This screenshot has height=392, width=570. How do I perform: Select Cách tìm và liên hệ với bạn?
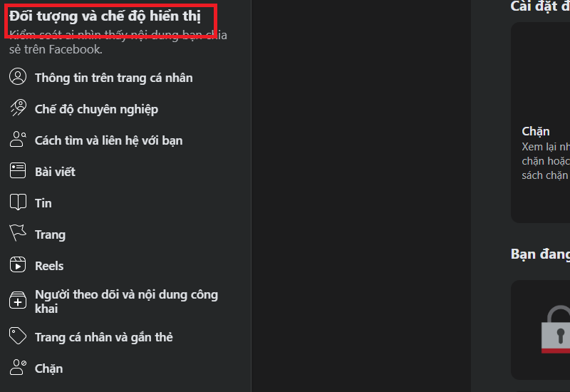pyautogui.click(x=109, y=140)
